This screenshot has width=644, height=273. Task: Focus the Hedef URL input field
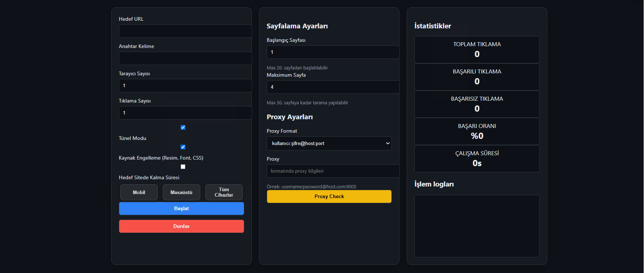pyautogui.click(x=185, y=31)
